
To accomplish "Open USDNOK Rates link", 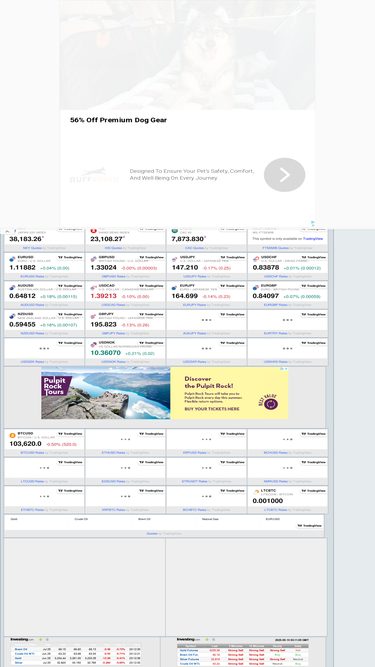I will (x=114, y=362).
